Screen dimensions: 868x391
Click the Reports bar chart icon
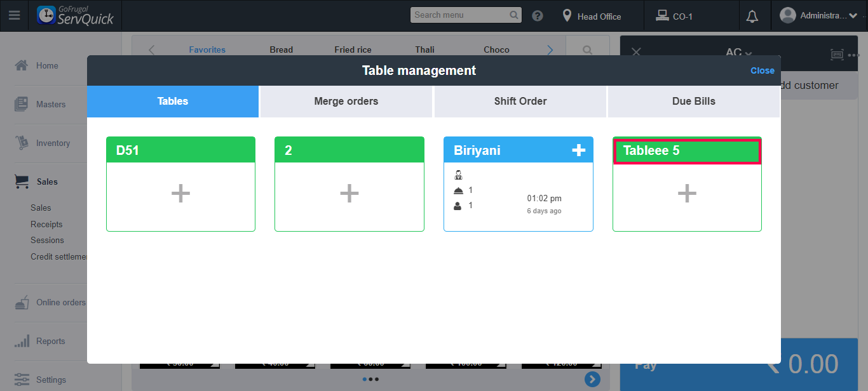(x=22, y=341)
